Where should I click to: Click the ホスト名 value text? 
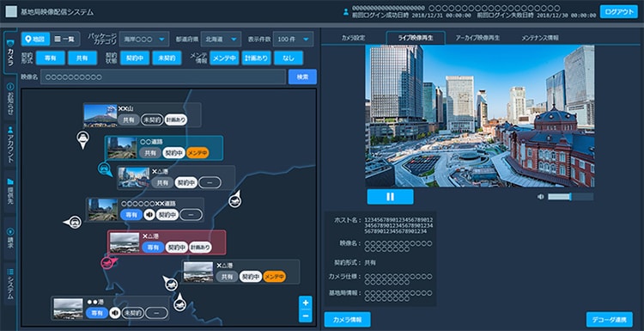point(398,226)
